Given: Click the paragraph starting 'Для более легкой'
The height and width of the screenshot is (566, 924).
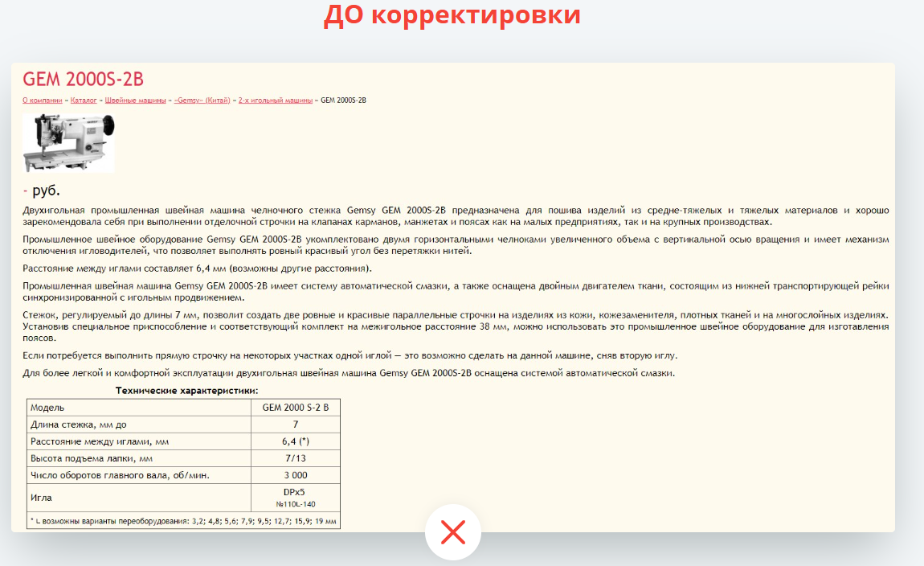Looking at the screenshot, I should [x=349, y=373].
